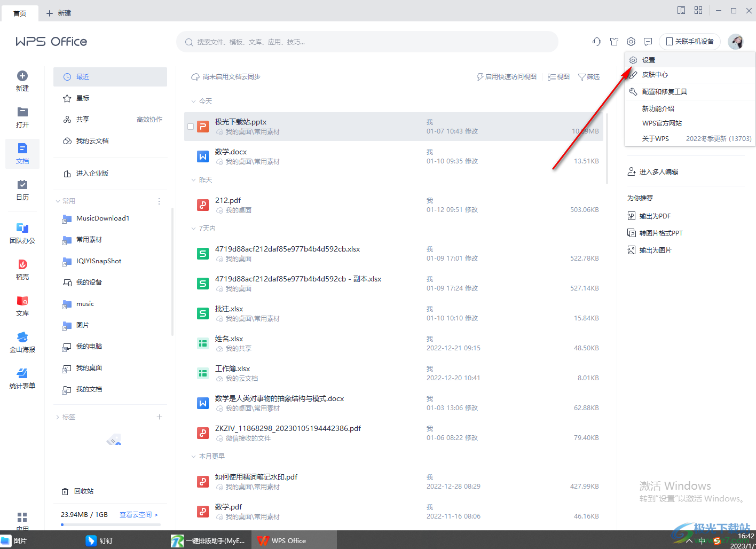Select 配置和修复工具 menu entry
Viewport: 756px width, 549px height.
[690, 92]
